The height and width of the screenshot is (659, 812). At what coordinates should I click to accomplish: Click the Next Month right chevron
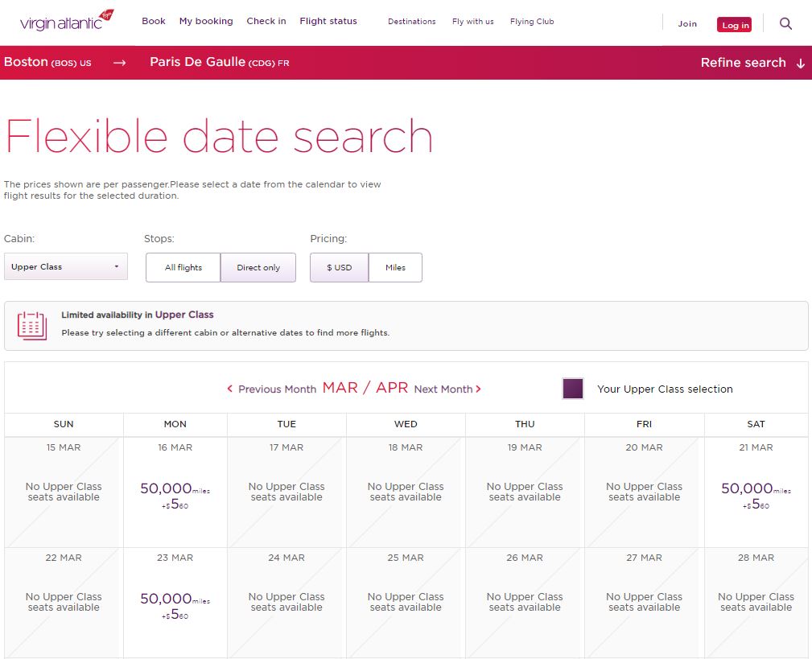[x=479, y=389]
